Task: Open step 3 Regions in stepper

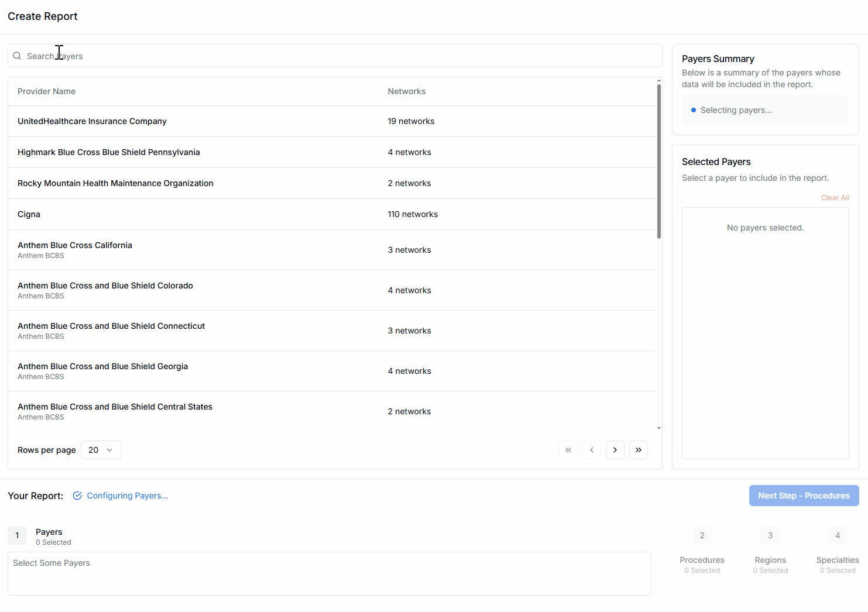Action: 770,549
